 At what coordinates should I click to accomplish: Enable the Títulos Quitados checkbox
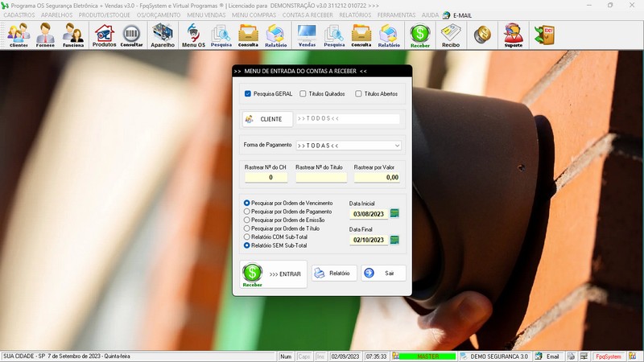[x=303, y=93]
